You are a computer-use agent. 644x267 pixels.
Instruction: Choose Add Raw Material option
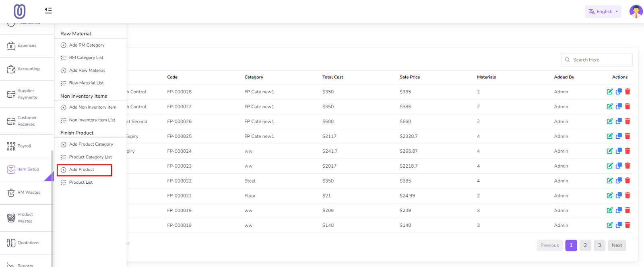[87, 70]
